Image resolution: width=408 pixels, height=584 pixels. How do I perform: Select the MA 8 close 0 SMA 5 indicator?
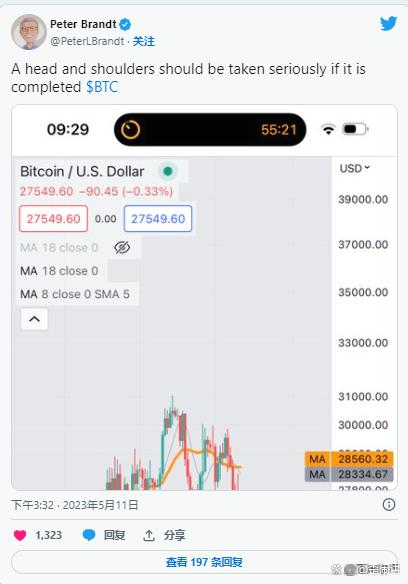point(75,294)
